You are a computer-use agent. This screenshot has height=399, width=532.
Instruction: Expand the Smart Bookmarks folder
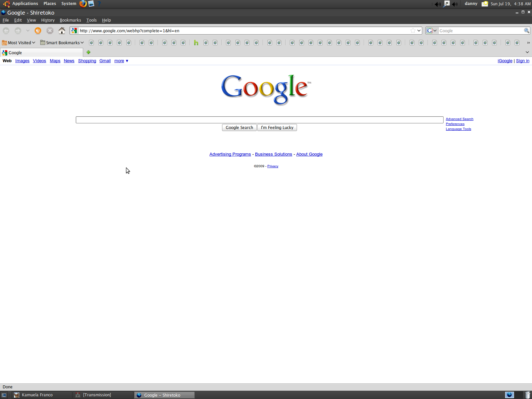coord(62,43)
